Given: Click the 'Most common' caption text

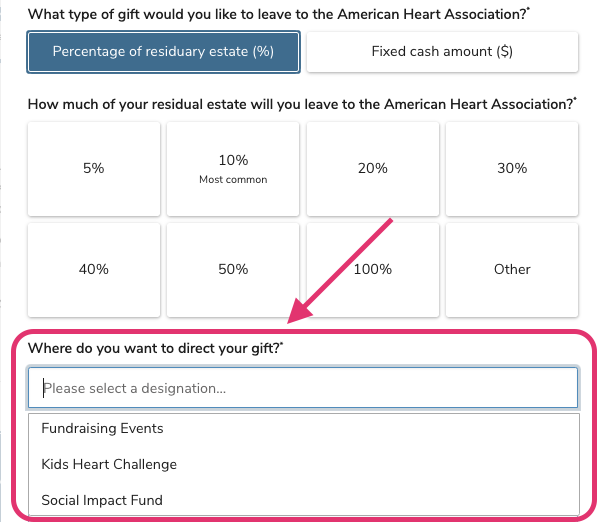Looking at the screenshot, I should [233, 180].
